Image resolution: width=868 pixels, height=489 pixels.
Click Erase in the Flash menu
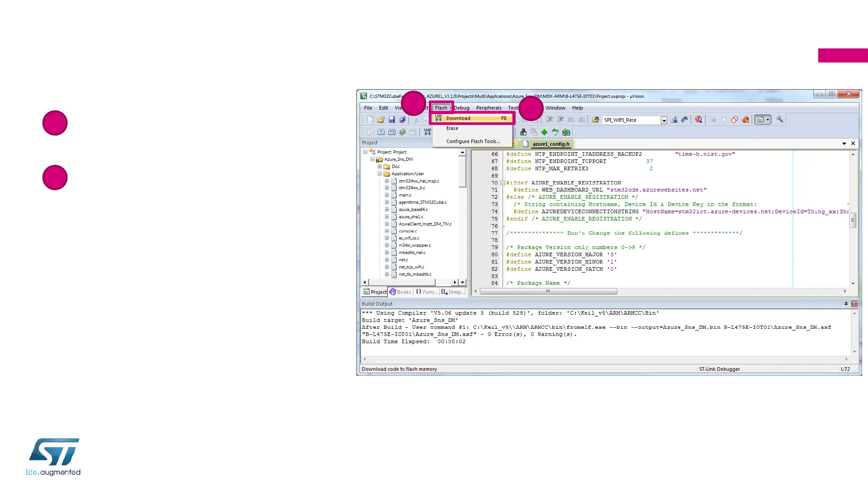pos(452,129)
